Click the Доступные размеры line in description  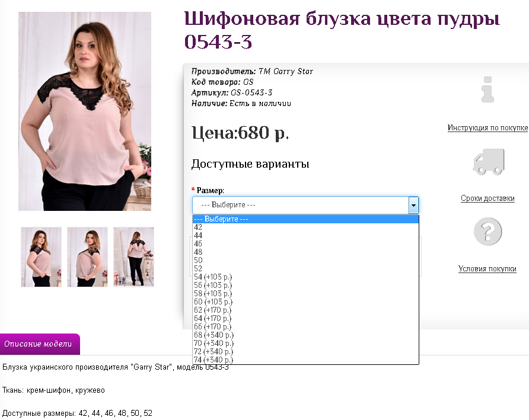pyautogui.click(x=77, y=413)
